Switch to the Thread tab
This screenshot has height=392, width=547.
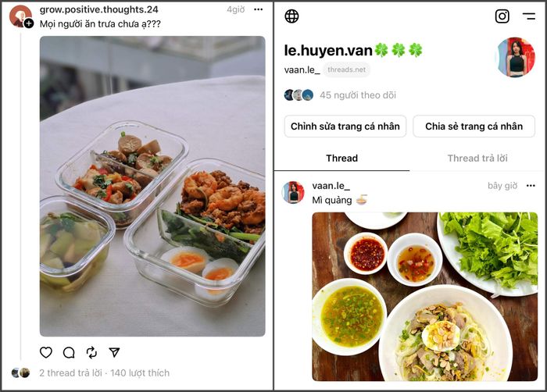[342, 159]
